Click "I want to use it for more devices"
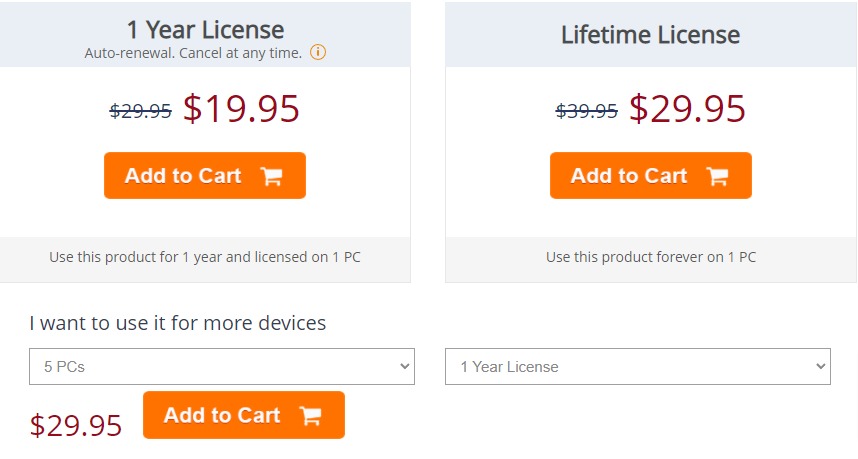Image resolution: width=858 pixels, height=459 pixels. tap(178, 323)
